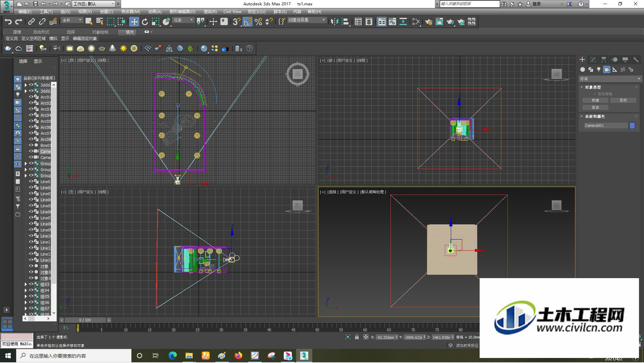The width and height of the screenshot is (644, 363).
Task: Activate the Select and Scale tool
Action: tap(155, 22)
